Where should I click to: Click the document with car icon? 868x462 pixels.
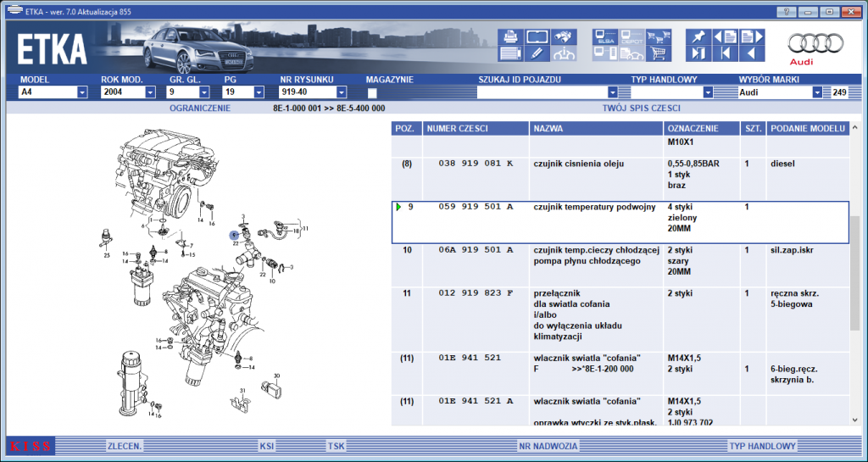point(632,53)
